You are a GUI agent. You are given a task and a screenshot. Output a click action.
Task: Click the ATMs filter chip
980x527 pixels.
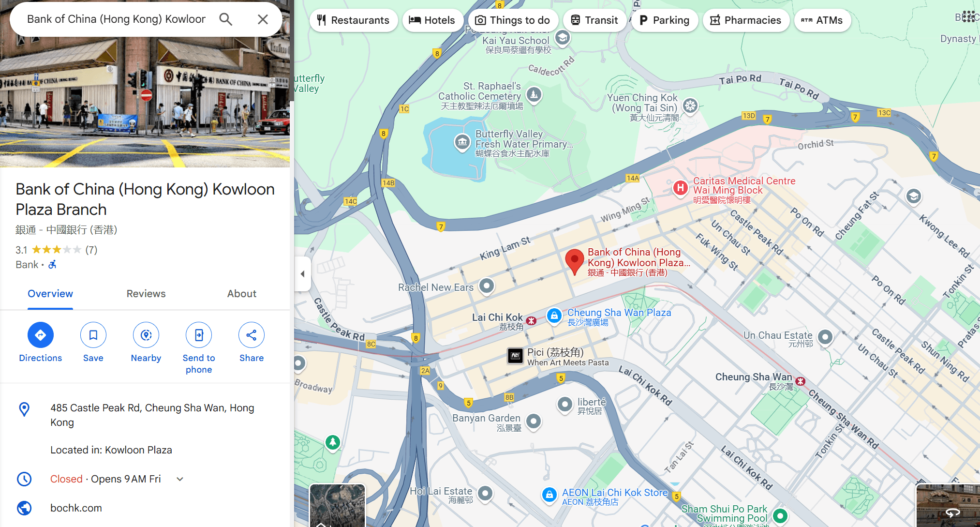(822, 20)
